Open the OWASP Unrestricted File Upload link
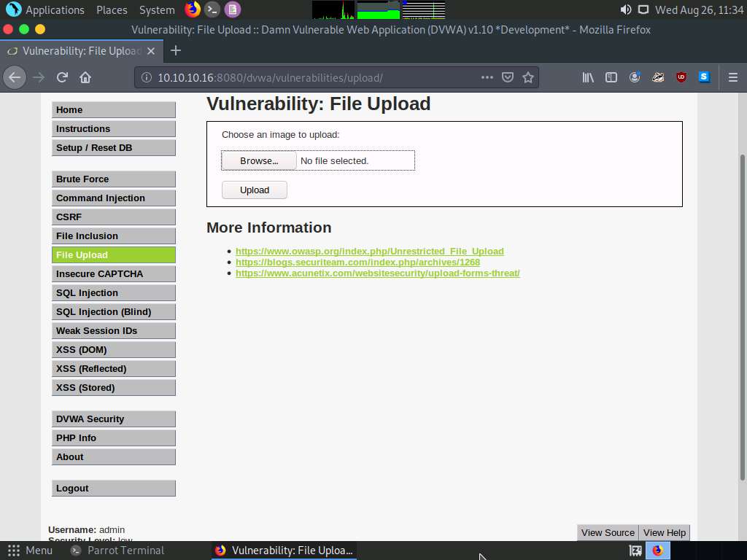This screenshot has height=560, width=747. tap(369, 251)
